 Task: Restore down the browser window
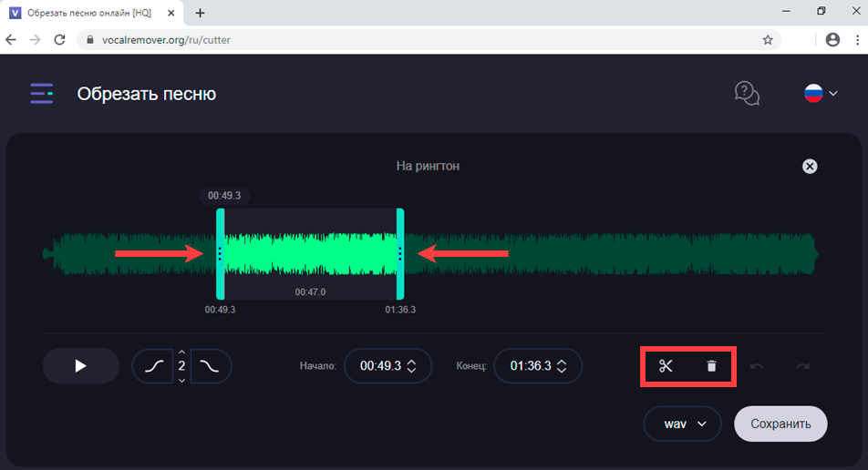821,11
